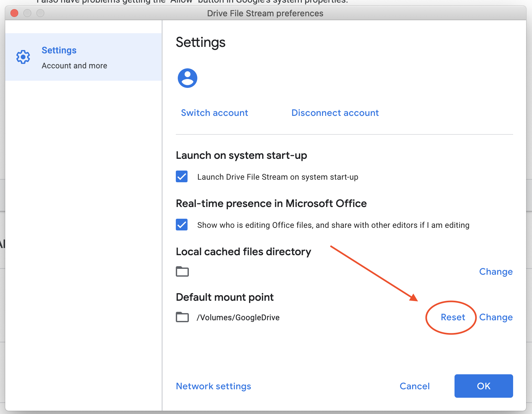Click the Real-time presence in Microsoft Office heading

(271, 203)
